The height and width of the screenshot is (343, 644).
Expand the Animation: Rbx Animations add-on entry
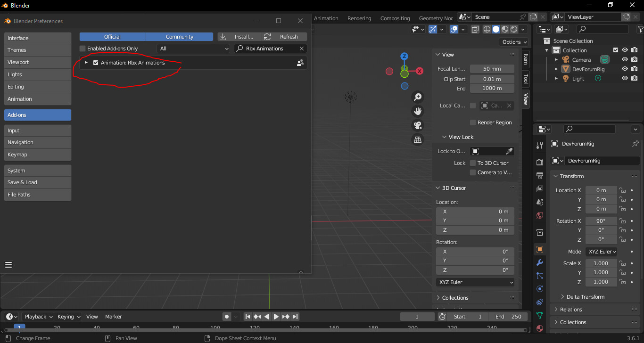tap(86, 62)
